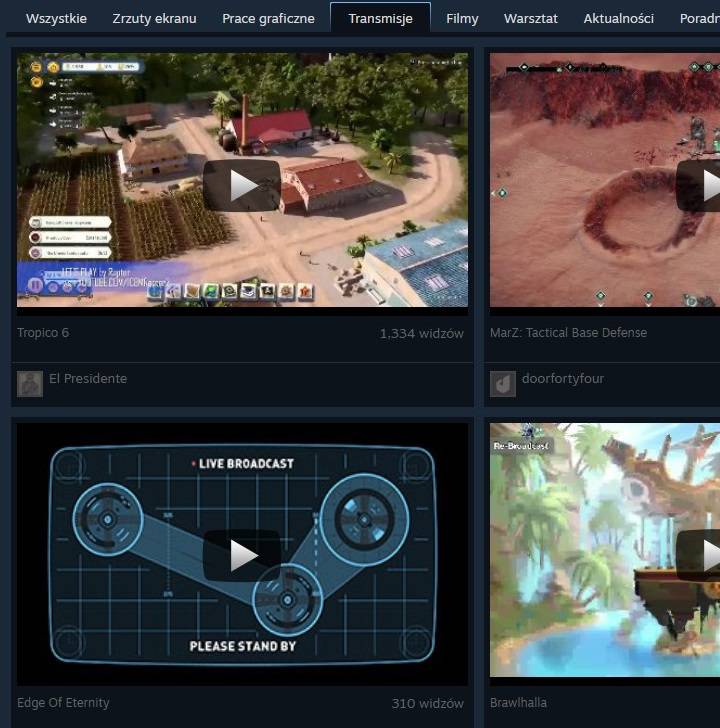Open doorfortyfour username link

[562, 379]
